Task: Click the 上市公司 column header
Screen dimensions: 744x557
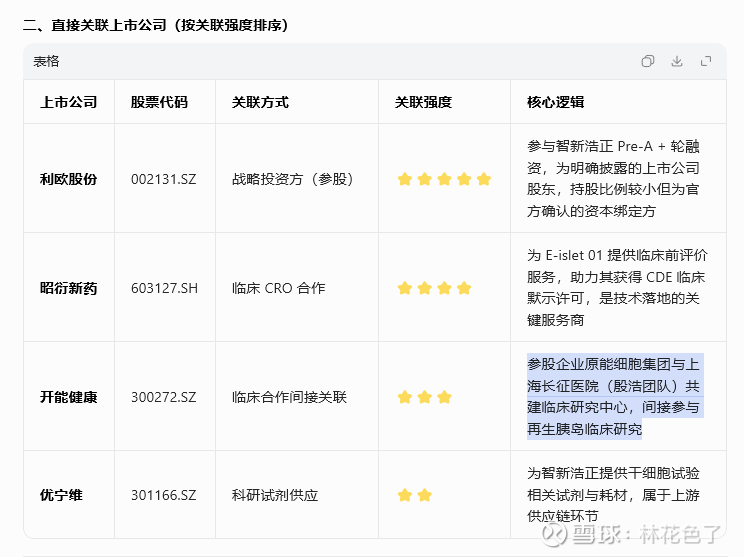Action: point(68,102)
